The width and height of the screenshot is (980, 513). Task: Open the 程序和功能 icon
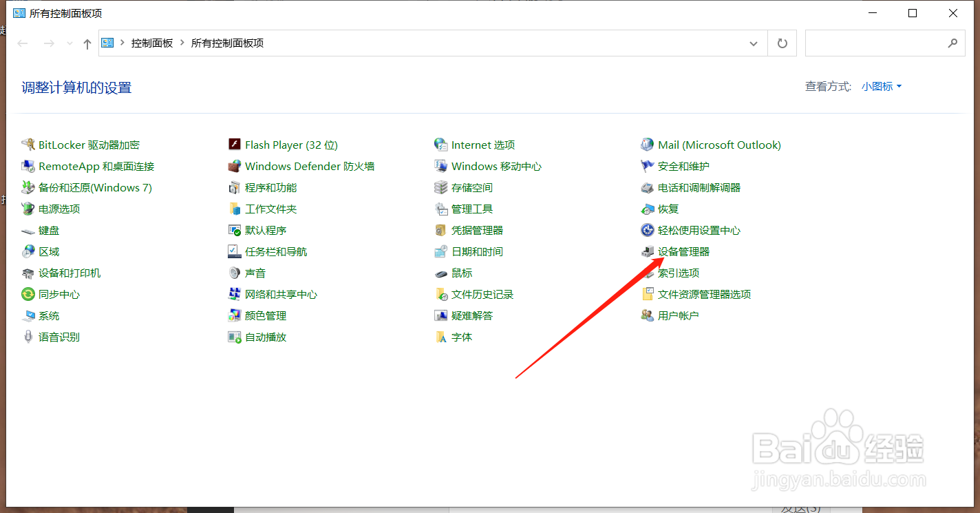tap(235, 187)
